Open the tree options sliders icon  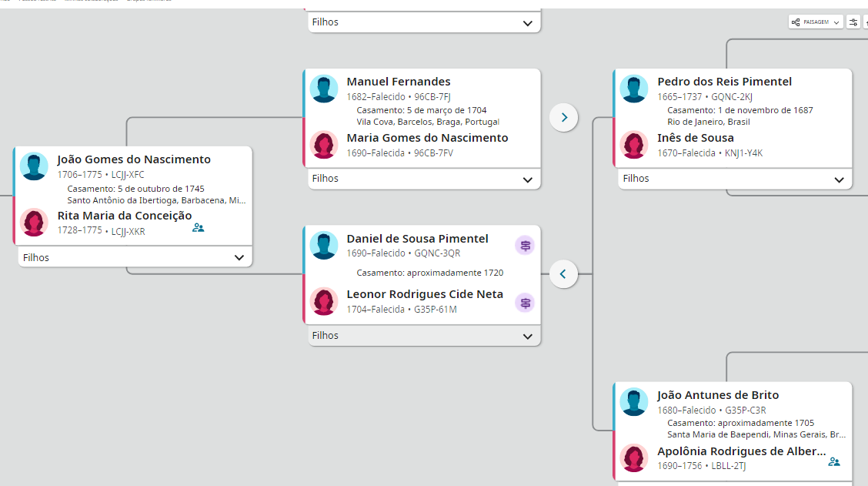pos(853,22)
